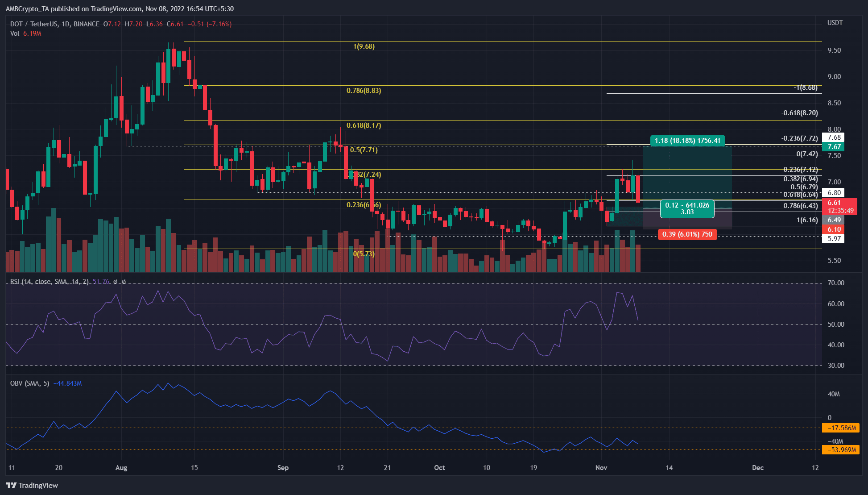Viewport: 868px width, 495px height.
Task: Click the USDT currency label on price axis
Action: click(835, 23)
